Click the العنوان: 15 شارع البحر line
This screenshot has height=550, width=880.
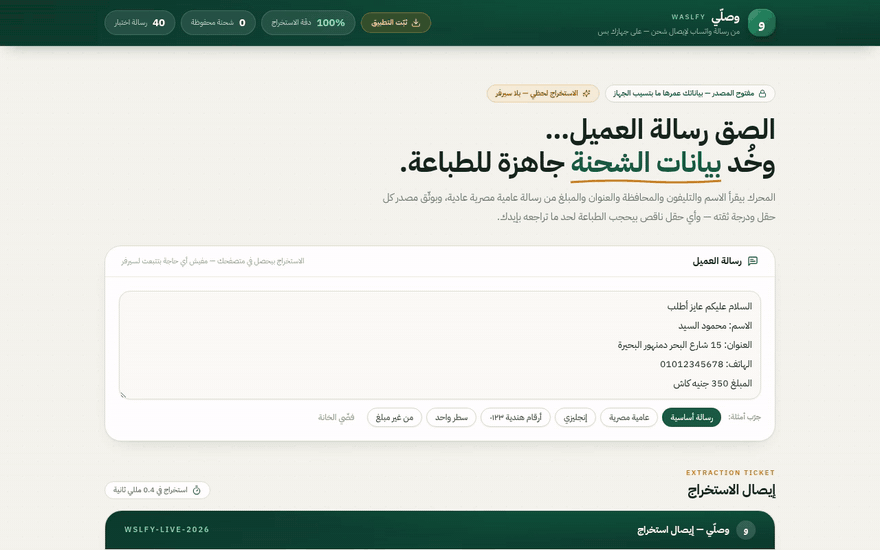685,345
